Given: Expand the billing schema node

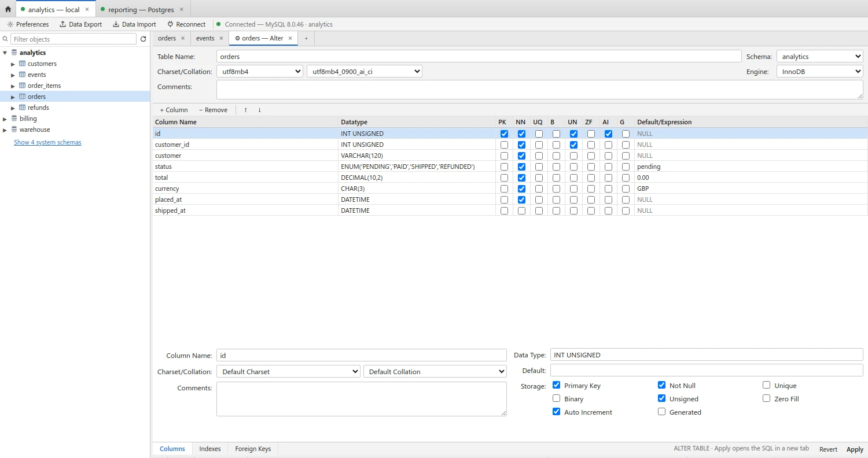Looking at the screenshot, I should (x=5, y=119).
